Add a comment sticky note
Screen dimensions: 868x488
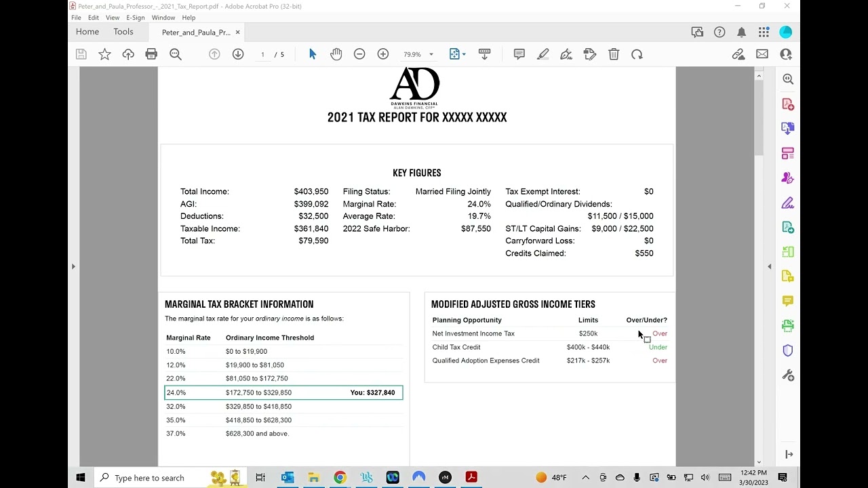[519, 54]
